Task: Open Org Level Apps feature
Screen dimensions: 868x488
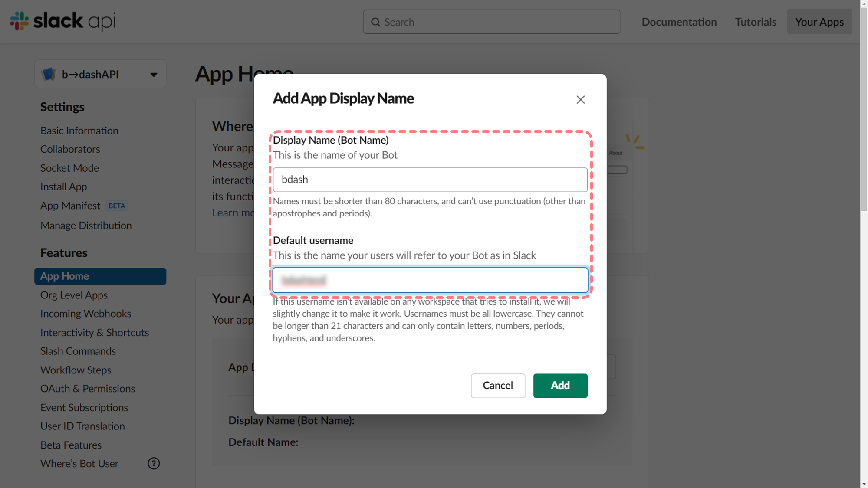Action: pos(74,295)
